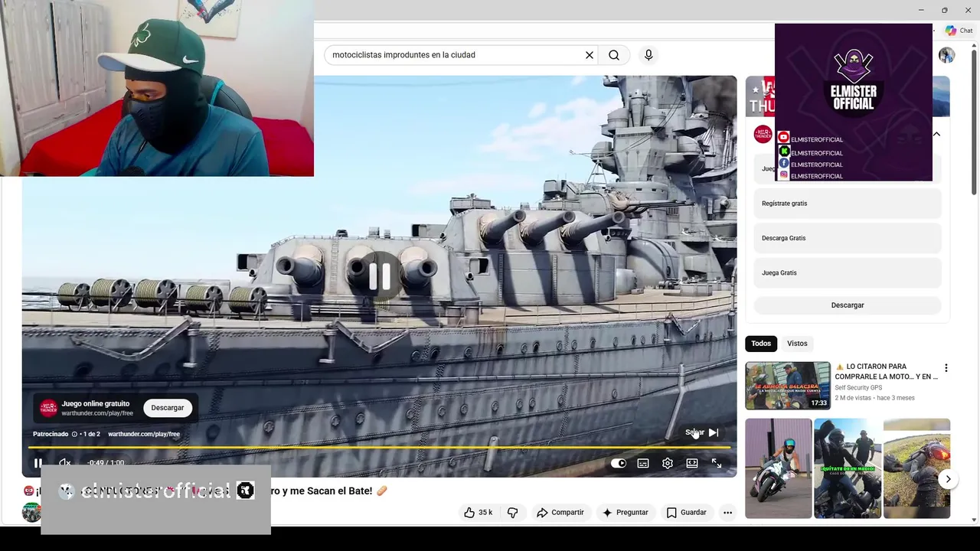Skip the ad with the Saltar button
Screen dimensions: 980x551
pos(702,432)
